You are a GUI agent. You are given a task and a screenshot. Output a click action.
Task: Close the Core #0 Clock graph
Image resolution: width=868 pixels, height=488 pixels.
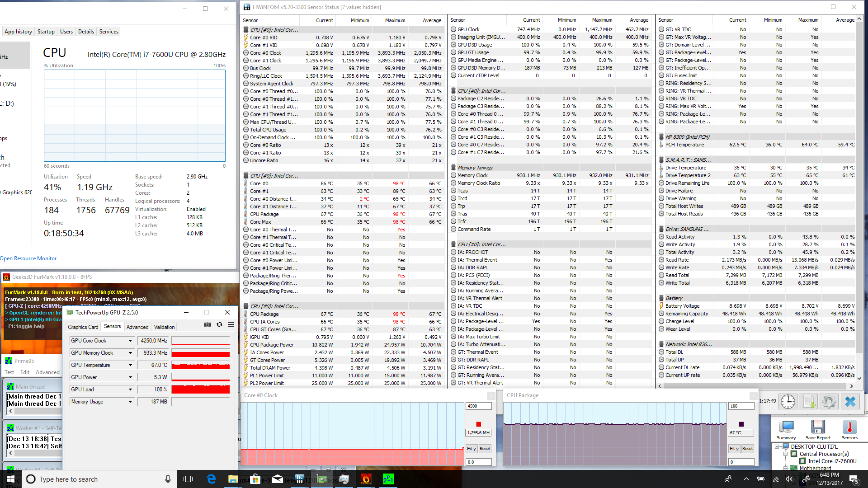(x=491, y=396)
